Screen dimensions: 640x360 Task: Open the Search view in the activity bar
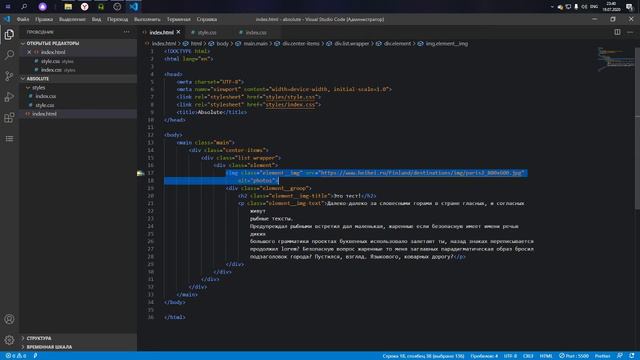click(x=9, y=55)
